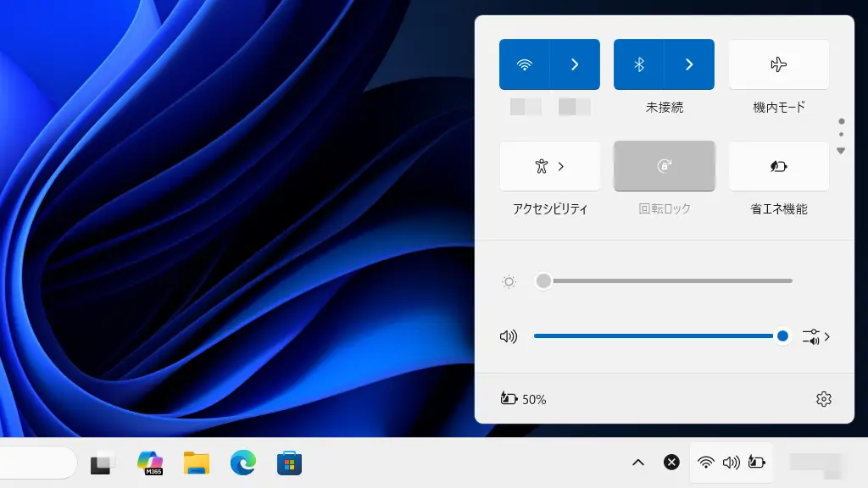This screenshot has width=868, height=488.
Task: Select sound output device icon
Action: (x=815, y=336)
